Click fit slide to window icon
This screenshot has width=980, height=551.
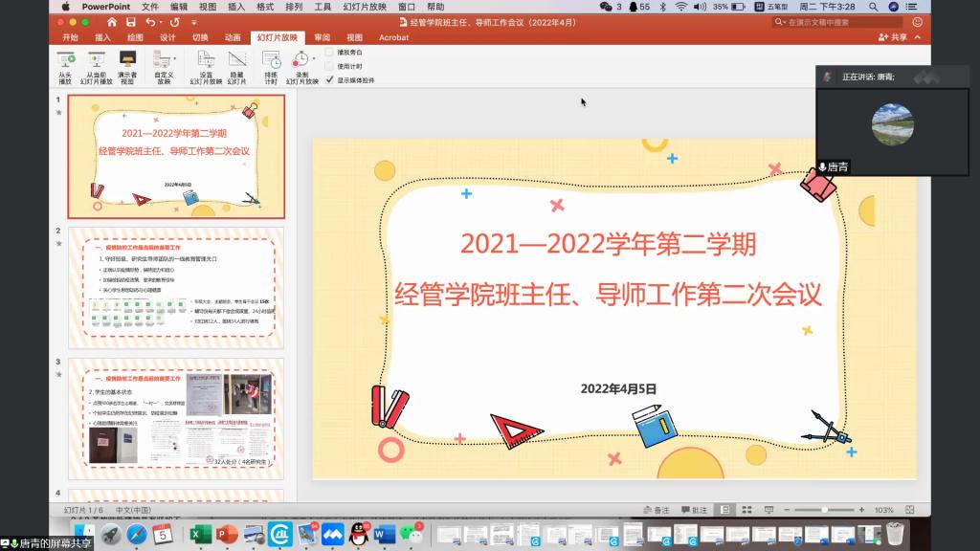tap(908, 510)
